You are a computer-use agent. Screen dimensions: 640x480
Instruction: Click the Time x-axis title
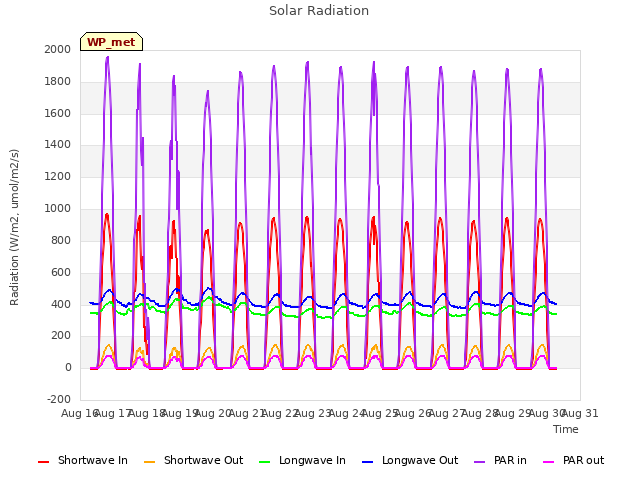pos(566,429)
